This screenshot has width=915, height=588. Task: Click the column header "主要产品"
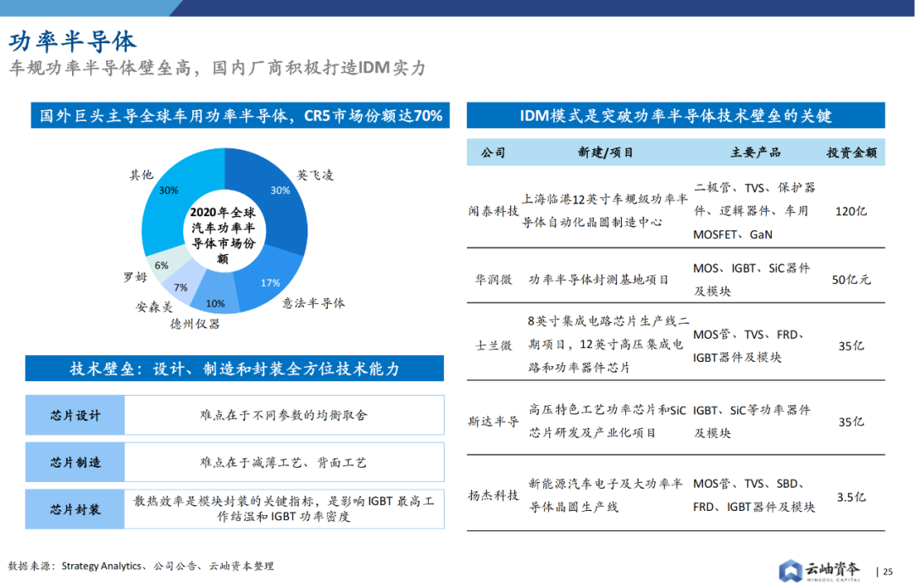coord(756,153)
